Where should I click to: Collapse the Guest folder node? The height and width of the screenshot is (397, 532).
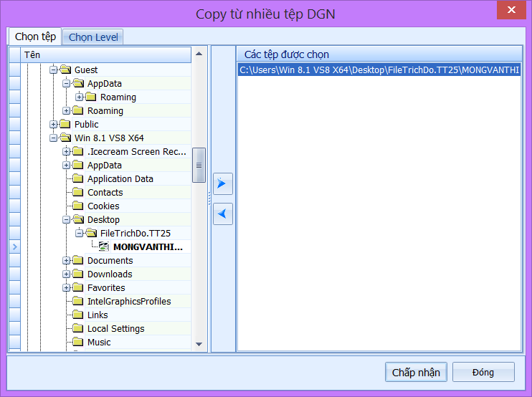(54, 70)
